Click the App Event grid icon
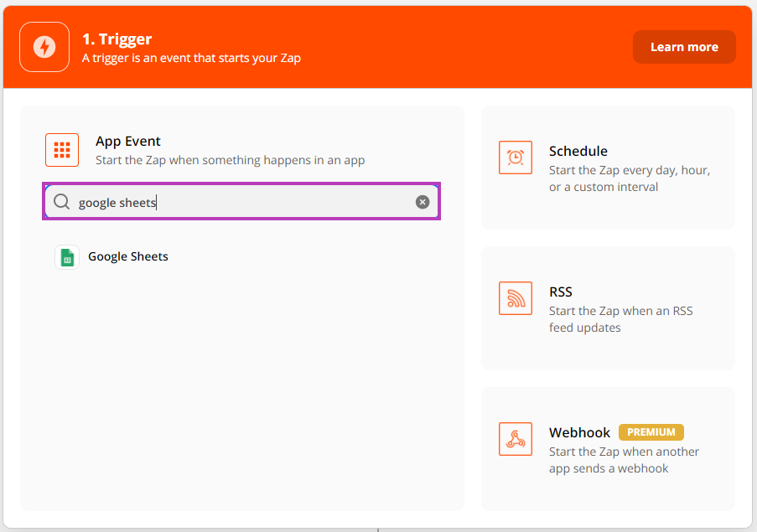Viewport: 757px width, 532px height. coord(62,150)
